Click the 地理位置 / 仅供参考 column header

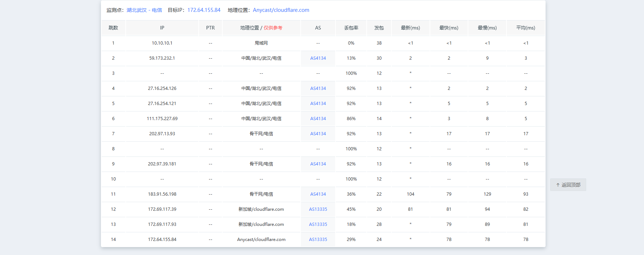[261, 28]
